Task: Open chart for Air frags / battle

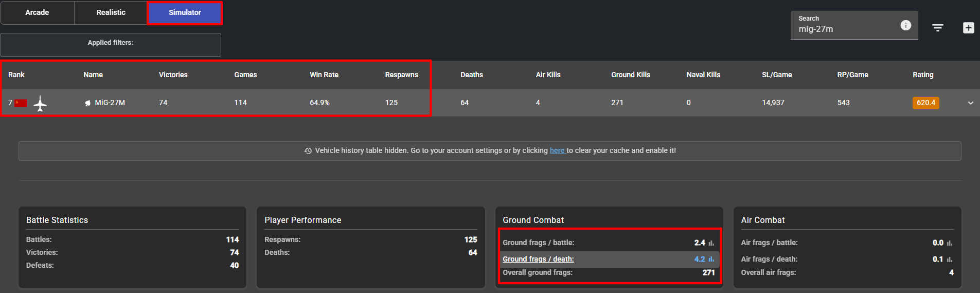Action: tap(949, 243)
